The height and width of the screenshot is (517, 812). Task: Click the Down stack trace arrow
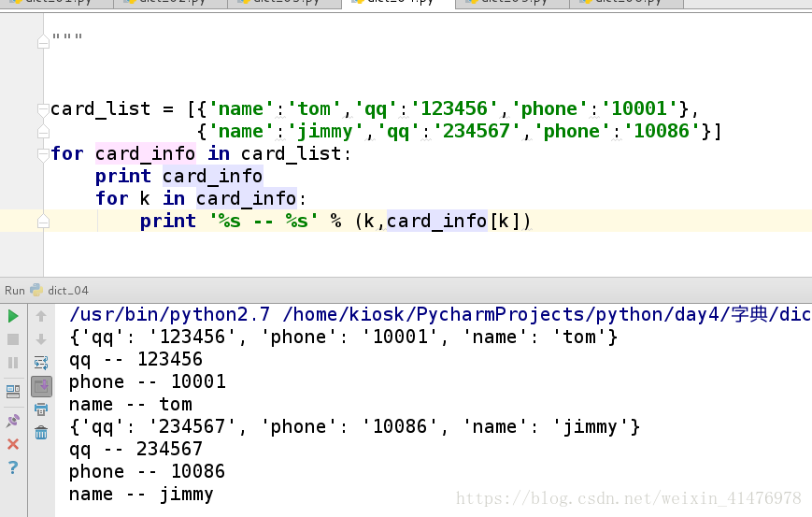41,339
